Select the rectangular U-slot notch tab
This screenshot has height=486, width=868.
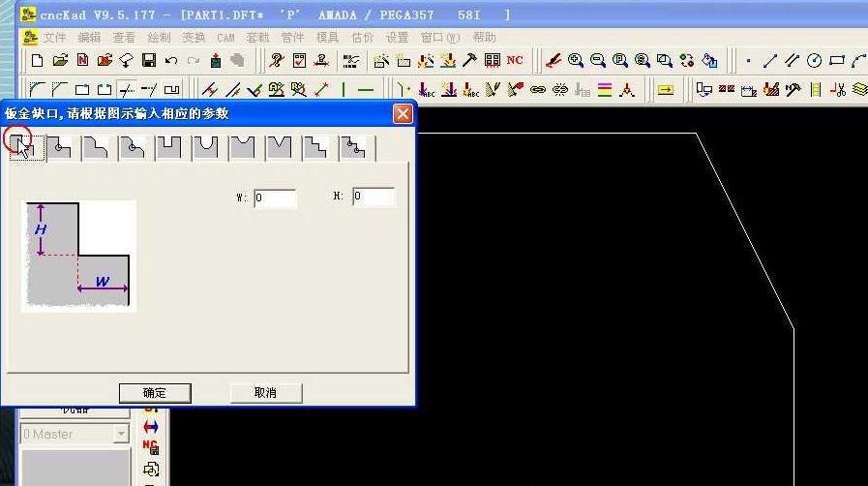pos(168,148)
